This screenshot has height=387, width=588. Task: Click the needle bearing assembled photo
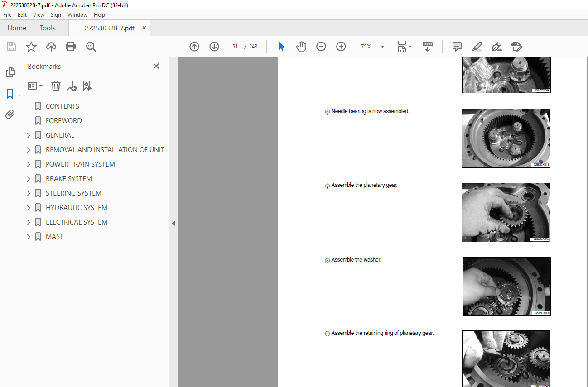(x=506, y=138)
